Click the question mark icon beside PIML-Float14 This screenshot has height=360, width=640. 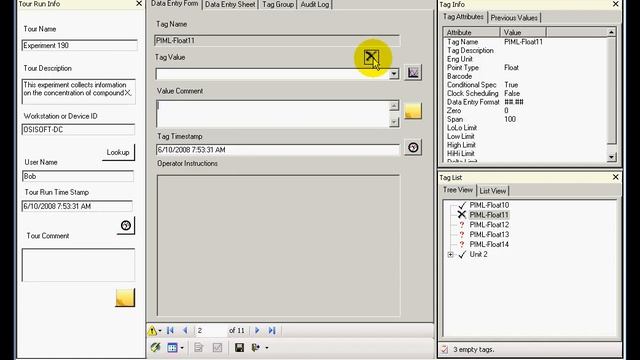462,244
